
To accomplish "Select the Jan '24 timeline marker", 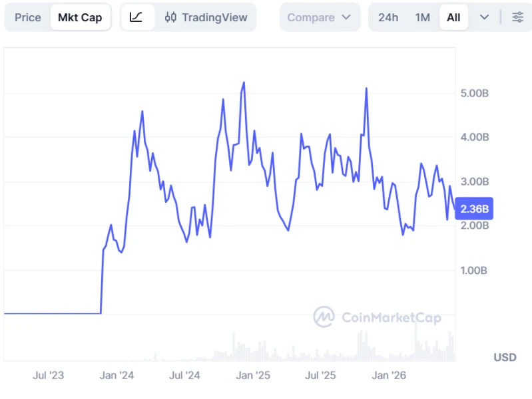I will (x=117, y=375).
